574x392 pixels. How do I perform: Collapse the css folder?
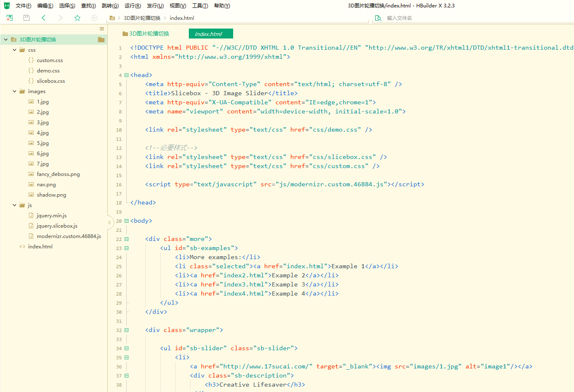(14, 50)
